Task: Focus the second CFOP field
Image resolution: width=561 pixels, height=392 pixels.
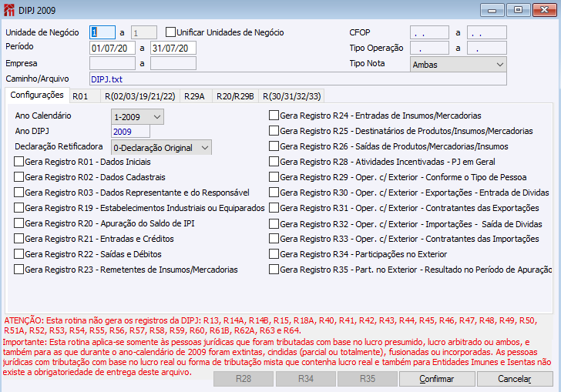Action: pyautogui.click(x=487, y=32)
